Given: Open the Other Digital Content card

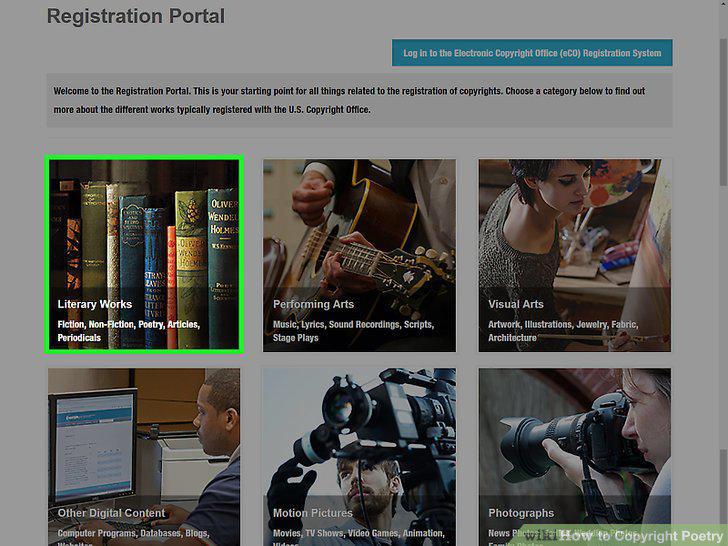Looking at the screenshot, I should point(144,457).
